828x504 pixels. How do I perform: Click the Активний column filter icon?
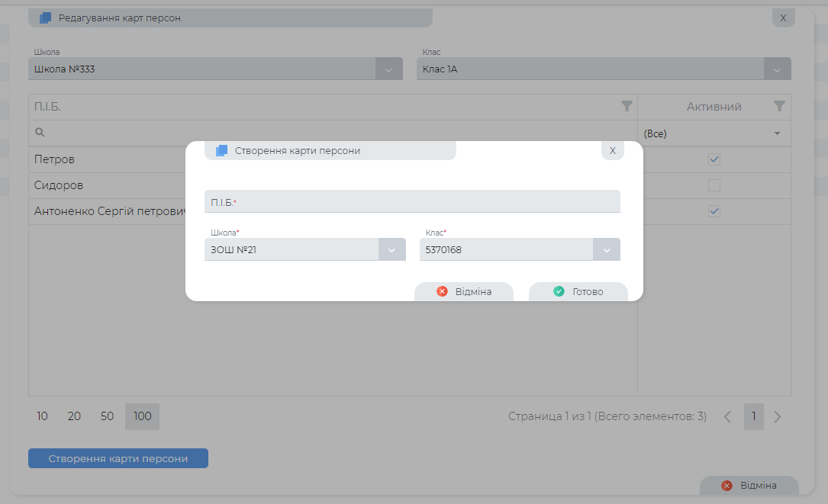coord(779,107)
